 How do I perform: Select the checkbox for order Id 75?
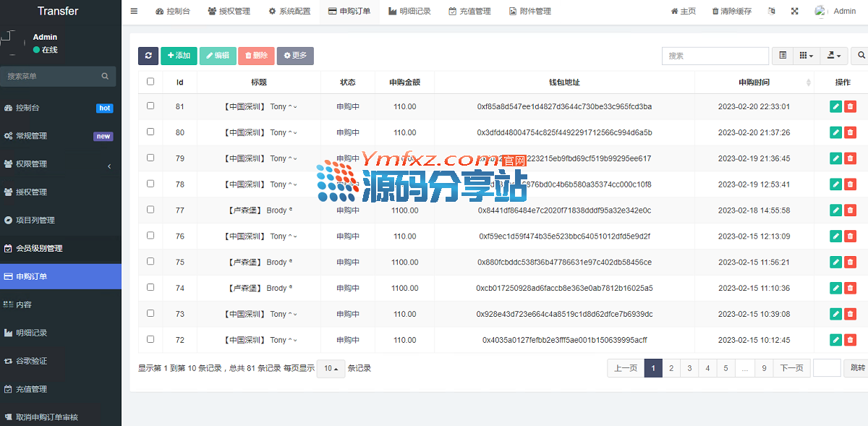click(150, 261)
